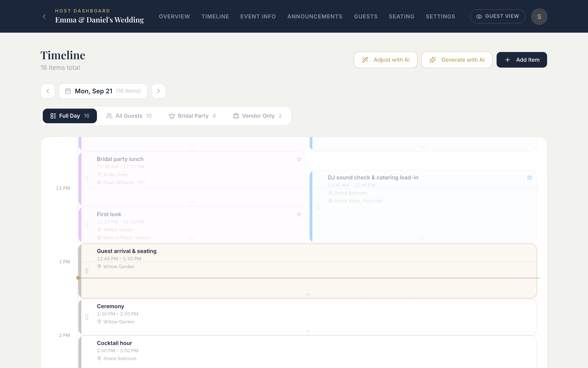Click drag handle for Guest arrival & seating
Screen dimensions: 588x368
[x=87, y=271]
